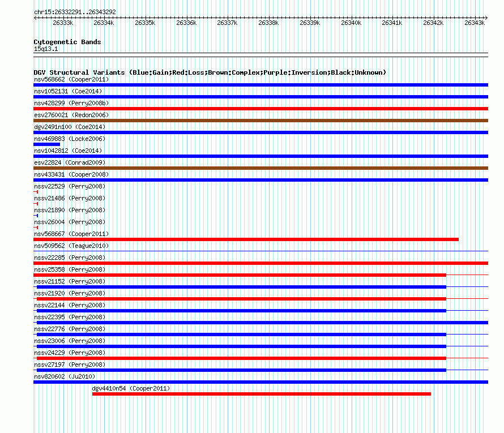Click nssv21920 (Perry2008) label

(x=70, y=293)
